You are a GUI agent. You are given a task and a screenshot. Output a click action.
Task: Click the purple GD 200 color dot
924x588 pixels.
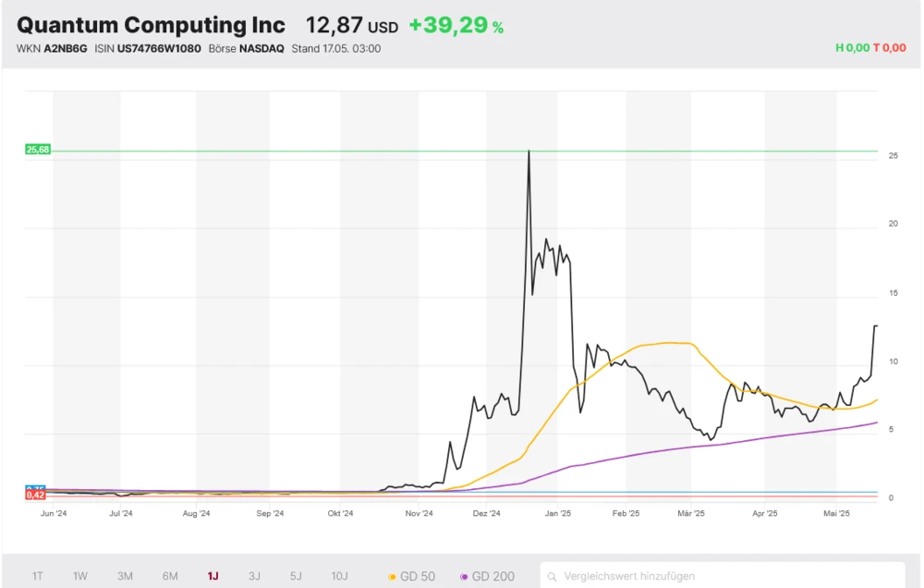pos(464,577)
